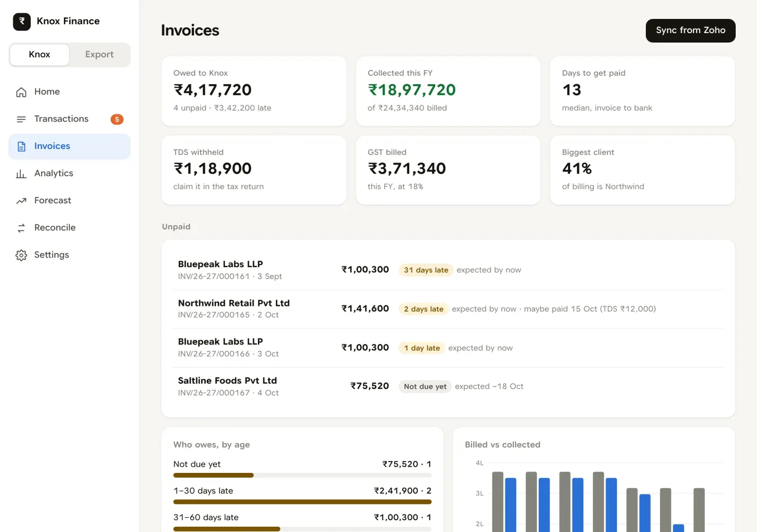Select the Days to get paid card
This screenshot has height=532, width=757.
(x=643, y=91)
